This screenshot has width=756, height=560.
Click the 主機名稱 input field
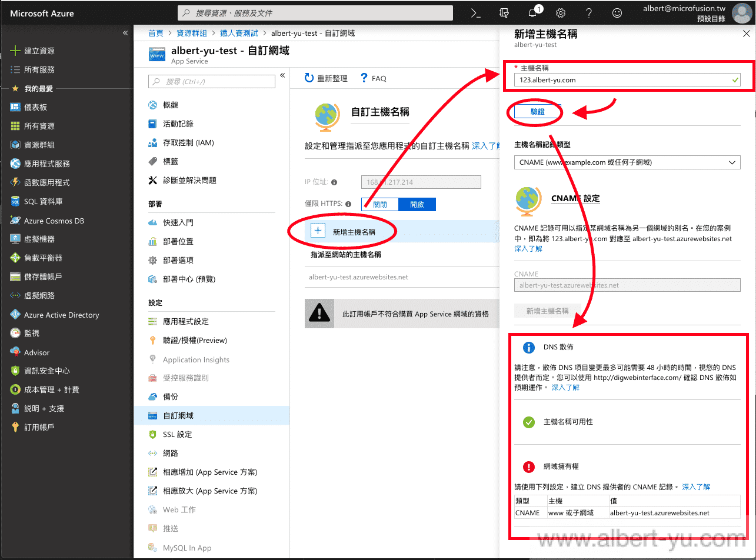click(627, 80)
